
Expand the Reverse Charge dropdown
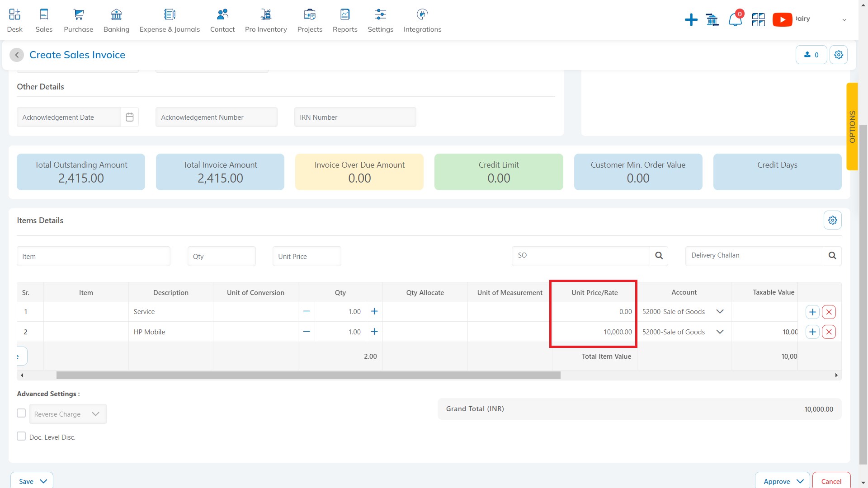(x=95, y=413)
